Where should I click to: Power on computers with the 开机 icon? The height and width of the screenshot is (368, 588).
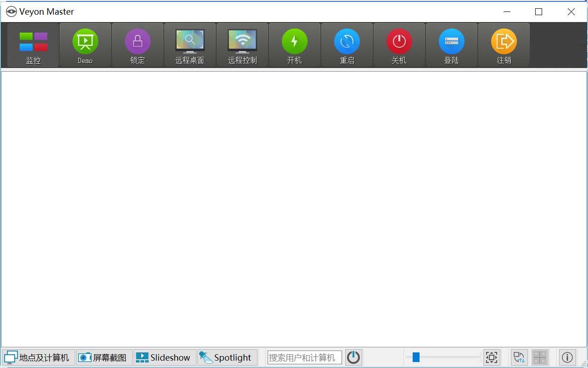tap(294, 45)
